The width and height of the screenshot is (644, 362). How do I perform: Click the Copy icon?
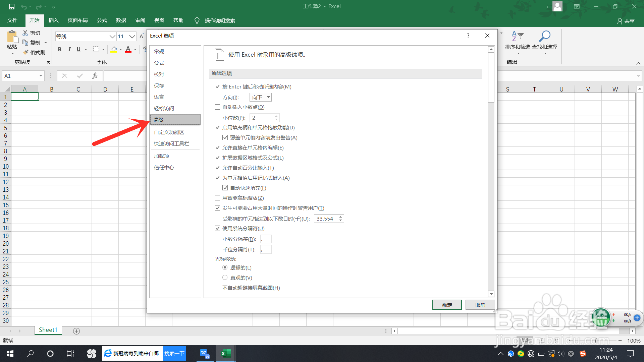25,43
